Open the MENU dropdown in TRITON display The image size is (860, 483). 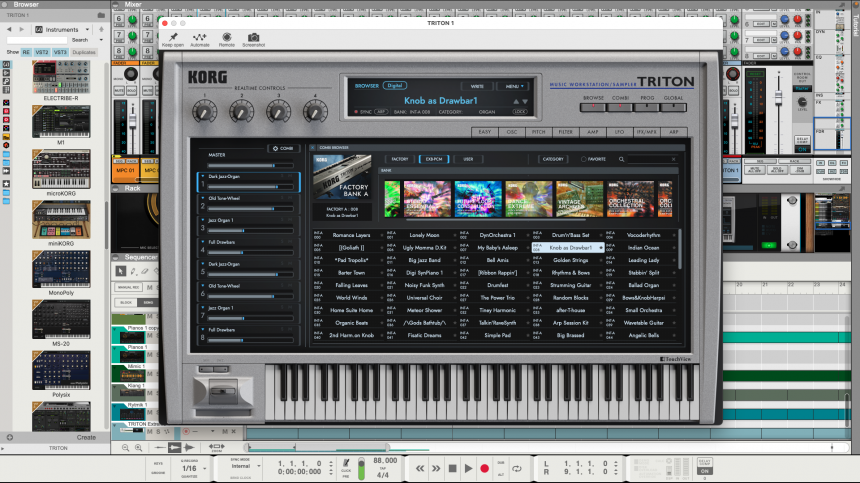pos(514,86)
